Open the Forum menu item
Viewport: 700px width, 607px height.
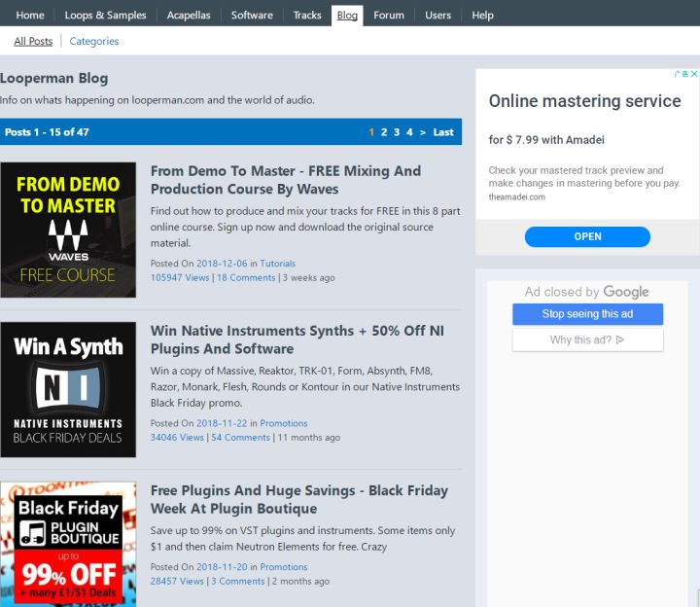coord(389,15)
